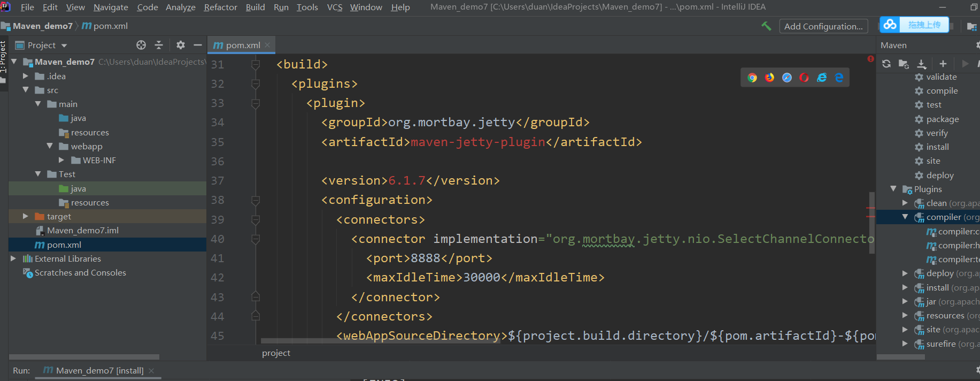Close the pom.xml editor tab
This screenshot has height=381, width=980.
(267, 45)
